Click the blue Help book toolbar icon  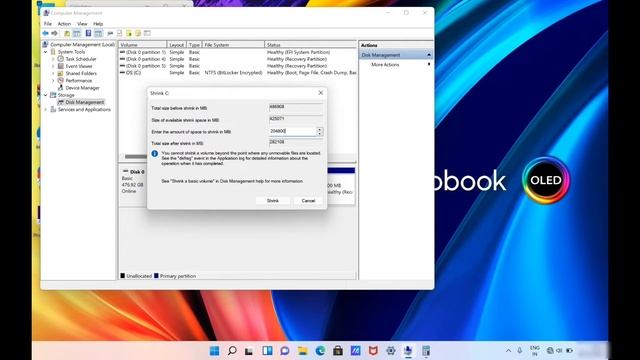coord(88,33)
